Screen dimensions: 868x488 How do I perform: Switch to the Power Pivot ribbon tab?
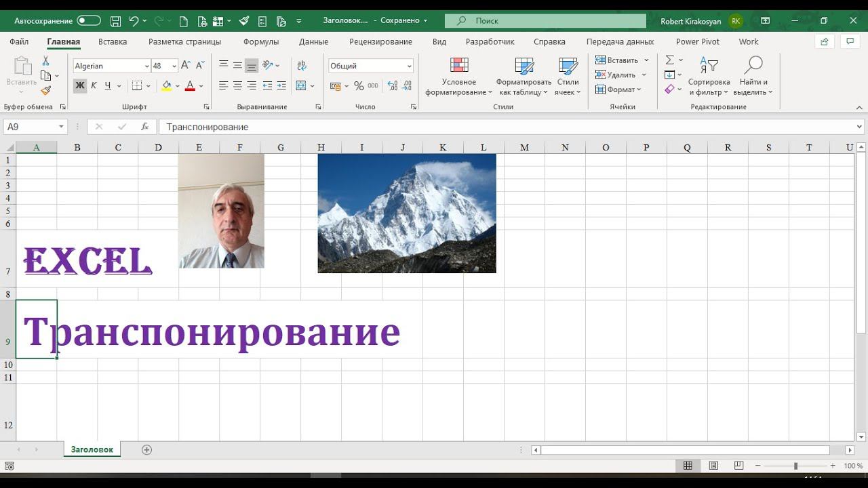tap(698, 41)
